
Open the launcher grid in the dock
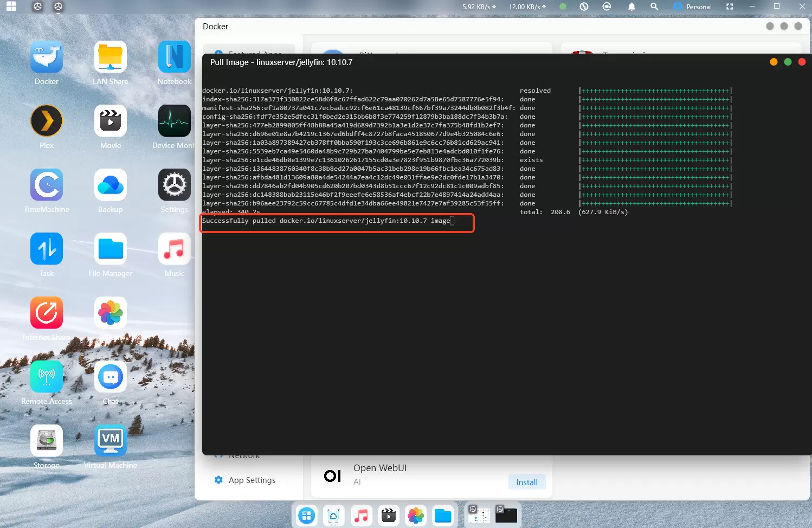pyautogui.click(x=307, y=516)
